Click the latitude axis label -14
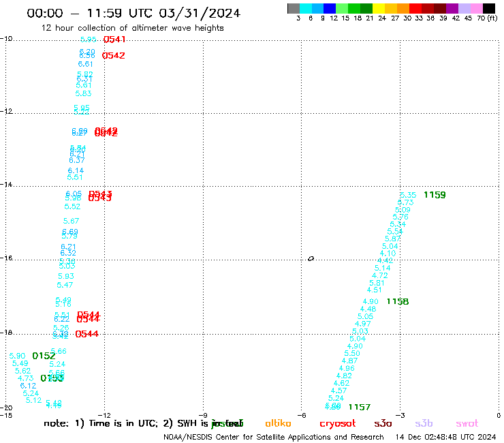 tap(6, 184)
